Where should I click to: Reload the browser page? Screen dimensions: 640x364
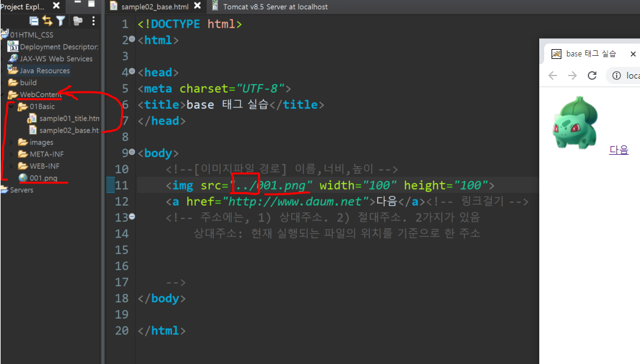point(592,76)
